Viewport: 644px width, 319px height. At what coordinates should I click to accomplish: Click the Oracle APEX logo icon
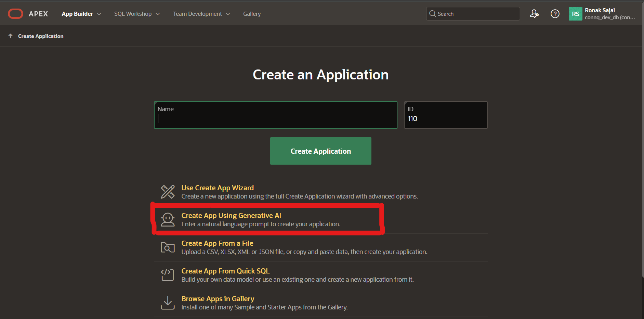point(15,14)
